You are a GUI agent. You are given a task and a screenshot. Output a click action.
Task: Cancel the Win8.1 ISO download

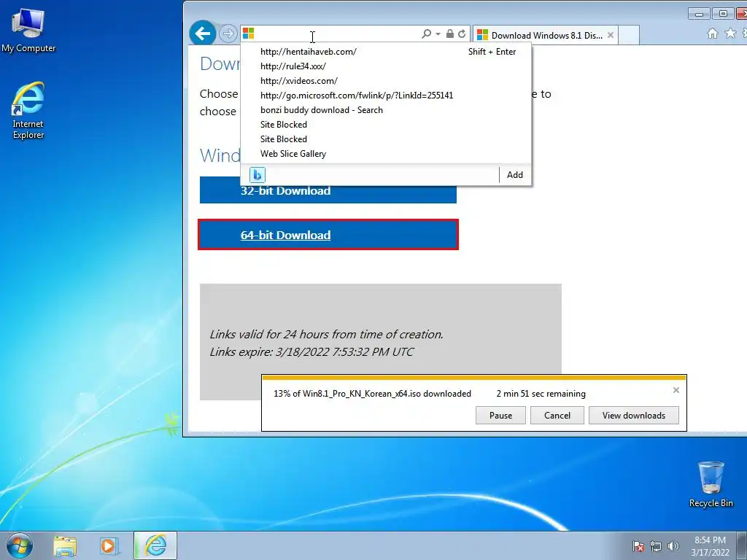click(x=557, y=415)
